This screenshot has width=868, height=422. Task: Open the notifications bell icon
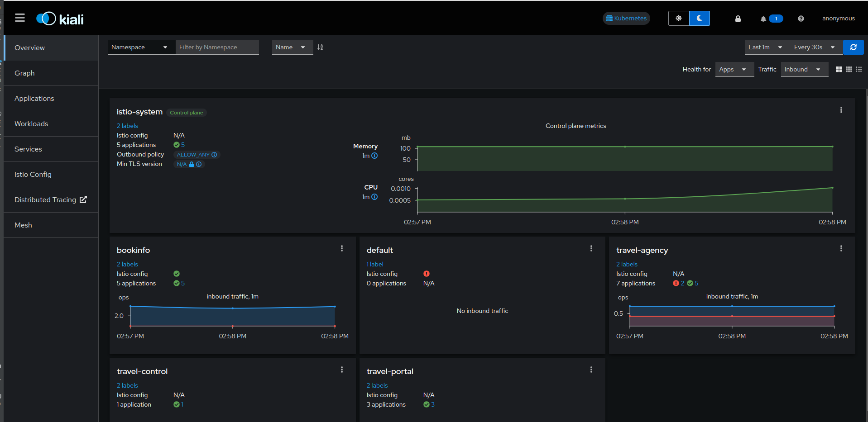[x=763, y=19]
